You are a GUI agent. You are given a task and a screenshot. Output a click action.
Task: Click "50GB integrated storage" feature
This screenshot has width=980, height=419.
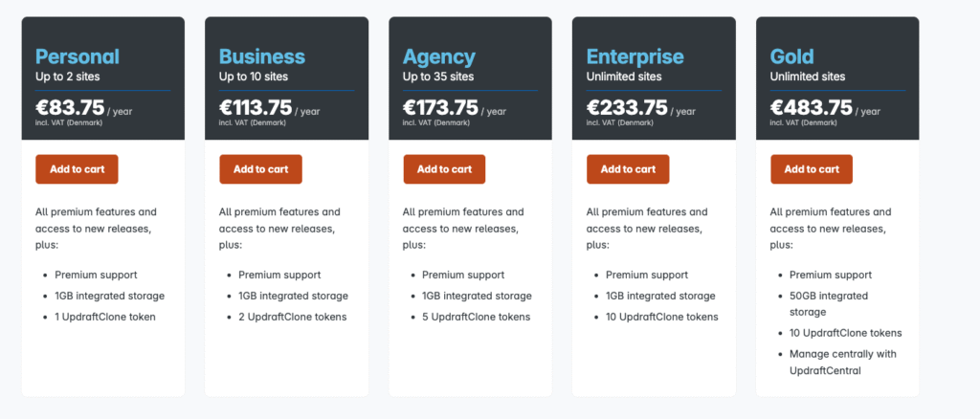(x=829, y=303)
